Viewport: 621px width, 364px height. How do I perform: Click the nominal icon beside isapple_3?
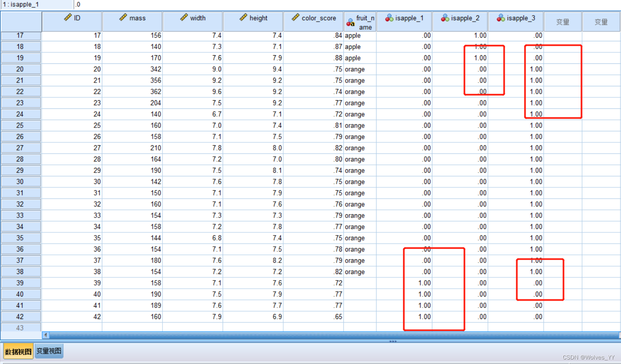point(500,18)
